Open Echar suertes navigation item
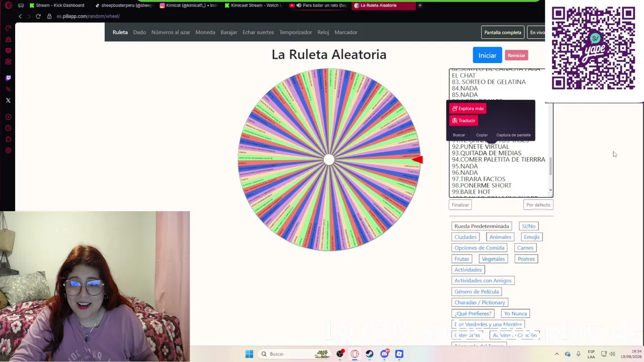 pyautogui.click(x=258, y=32)
